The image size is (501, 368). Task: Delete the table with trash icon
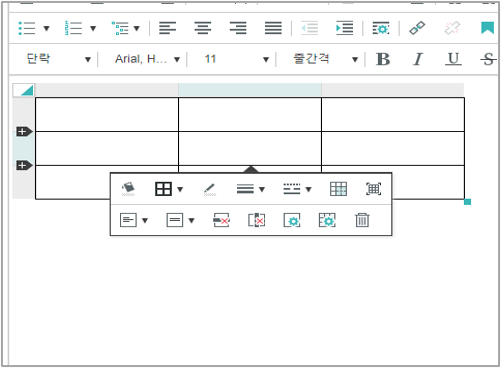[x=362, y=220]
